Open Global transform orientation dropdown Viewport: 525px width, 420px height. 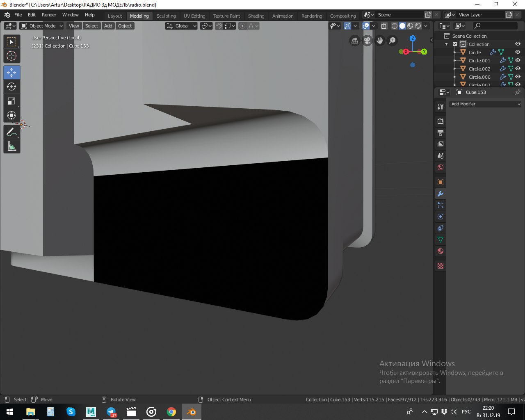coord(181,26)
